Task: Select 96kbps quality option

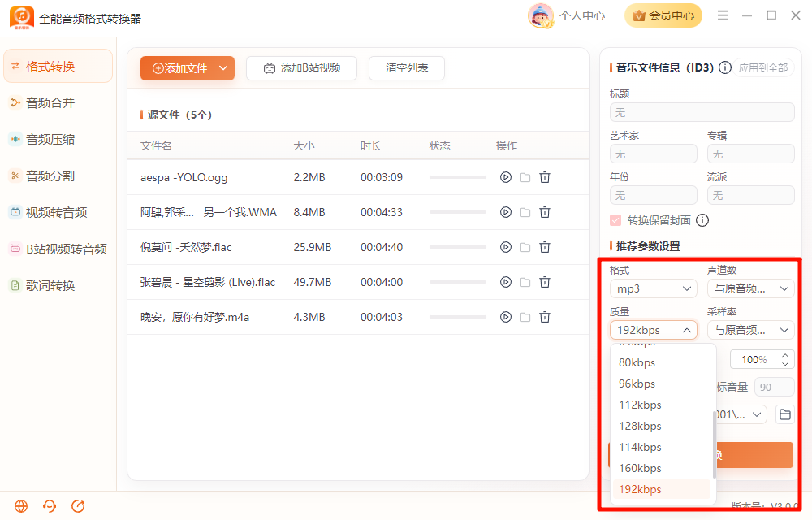Action: click(661, 383)
